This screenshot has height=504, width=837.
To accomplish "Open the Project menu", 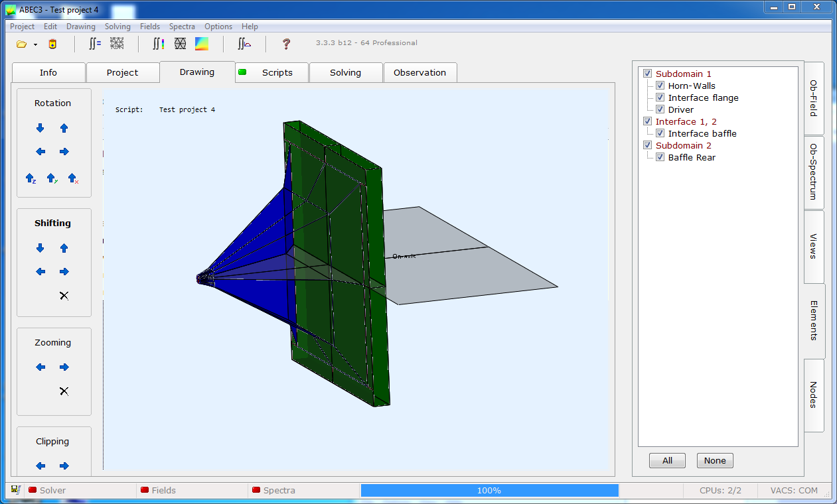I will [22, 27].
